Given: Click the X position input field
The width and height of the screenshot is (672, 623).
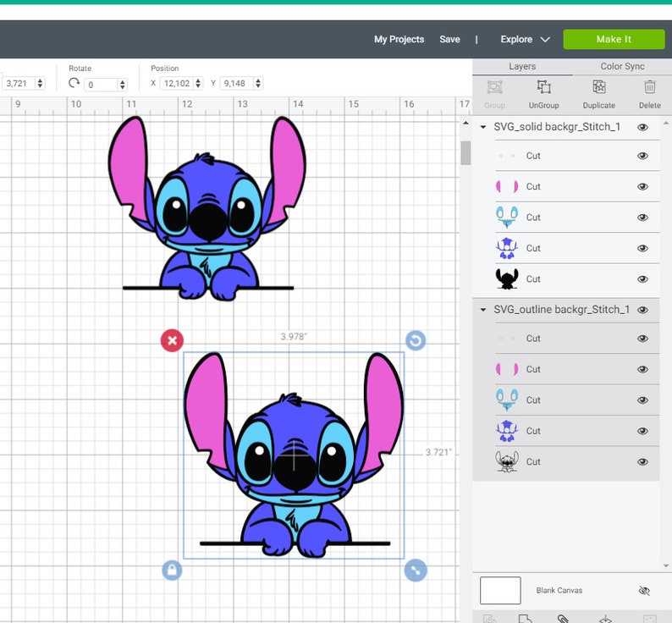Looking at the screenshot, I should coord(177,83).
